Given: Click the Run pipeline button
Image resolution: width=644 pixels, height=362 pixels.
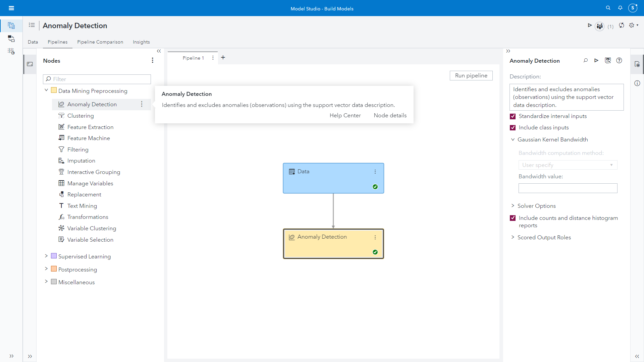Looking at the screenshot, I should pos(471,76).
